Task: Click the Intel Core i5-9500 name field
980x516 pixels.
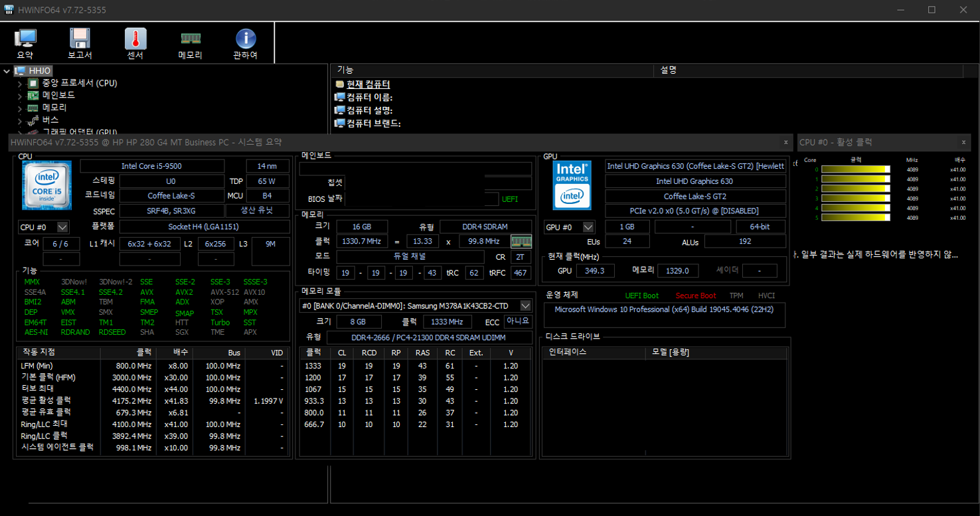Action: (x=152, y=166)
